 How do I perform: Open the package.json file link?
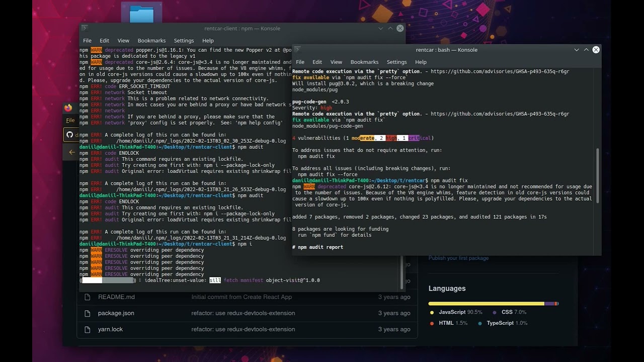click(x=116, y=313)
